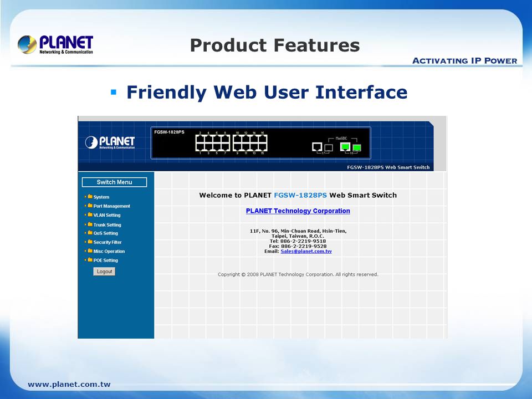This screenshot has width=532, height=399.
Task: Expand QoS Setting menu arrow
Action: (85, 233)
